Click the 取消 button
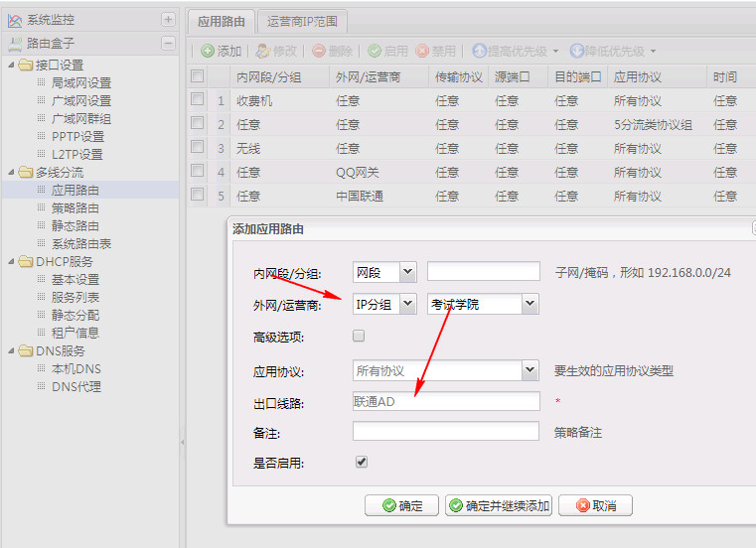Screen dimensions: 756x548 595,505
